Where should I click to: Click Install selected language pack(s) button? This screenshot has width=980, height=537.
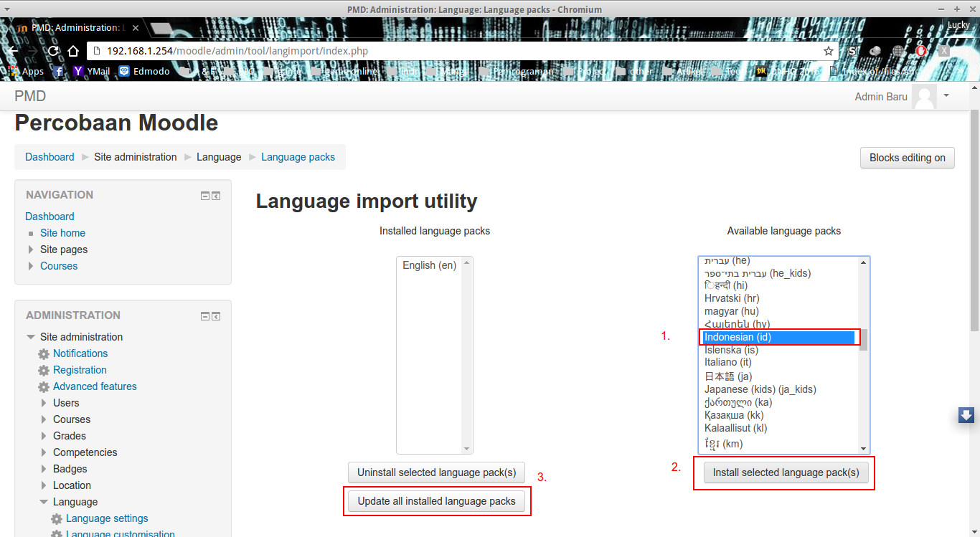[x=786, y=472]
